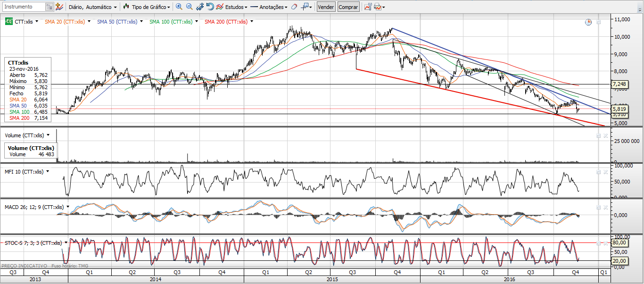This screenshot has width=644, height=284.
Task: Click the instrument search icon
Action: tap(49, 7)
